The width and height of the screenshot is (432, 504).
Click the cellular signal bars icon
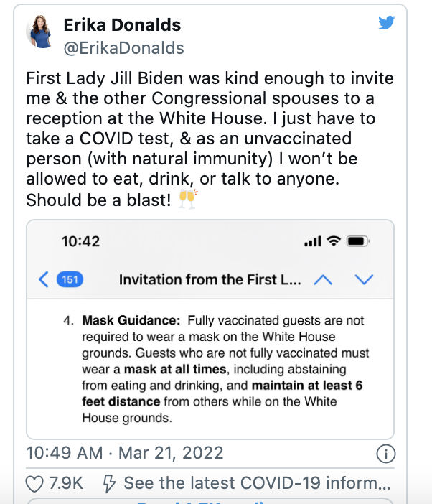(312, 242)
